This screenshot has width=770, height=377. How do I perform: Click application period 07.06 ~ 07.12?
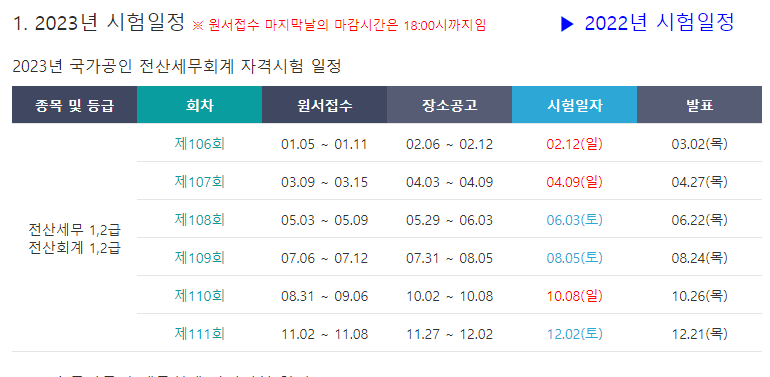[324, 258]
